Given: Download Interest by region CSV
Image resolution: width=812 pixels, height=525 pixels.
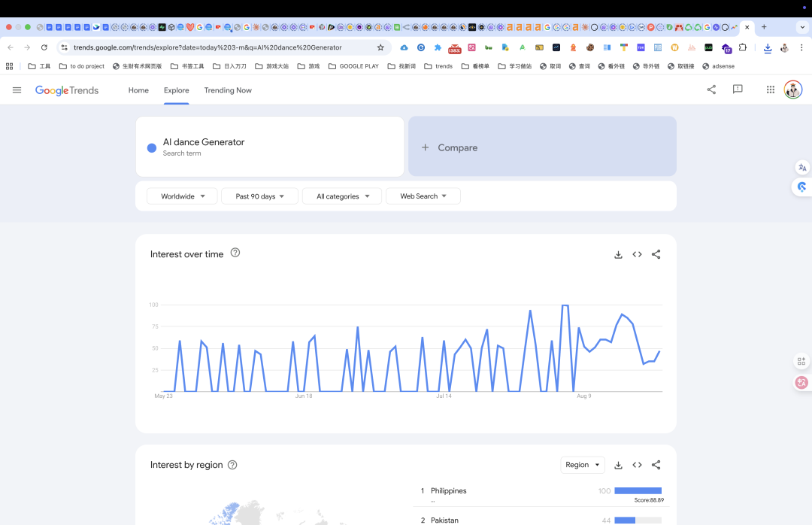Looking at the screenshot, I should [618, 465].
